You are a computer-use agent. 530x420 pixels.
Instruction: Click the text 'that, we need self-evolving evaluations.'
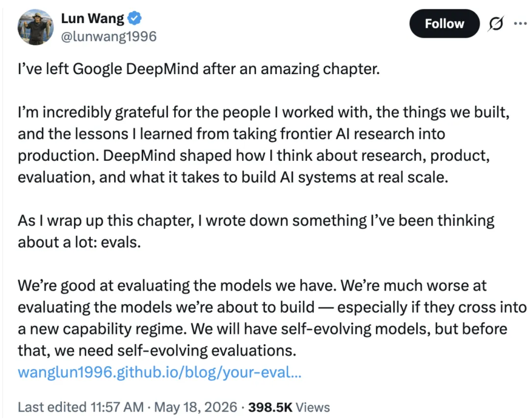[157, 351]
